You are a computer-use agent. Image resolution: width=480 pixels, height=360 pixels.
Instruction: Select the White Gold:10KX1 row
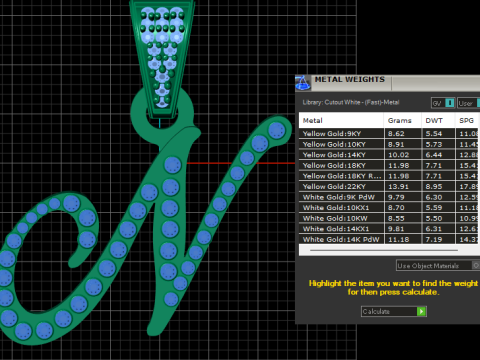tap(389, 207)
